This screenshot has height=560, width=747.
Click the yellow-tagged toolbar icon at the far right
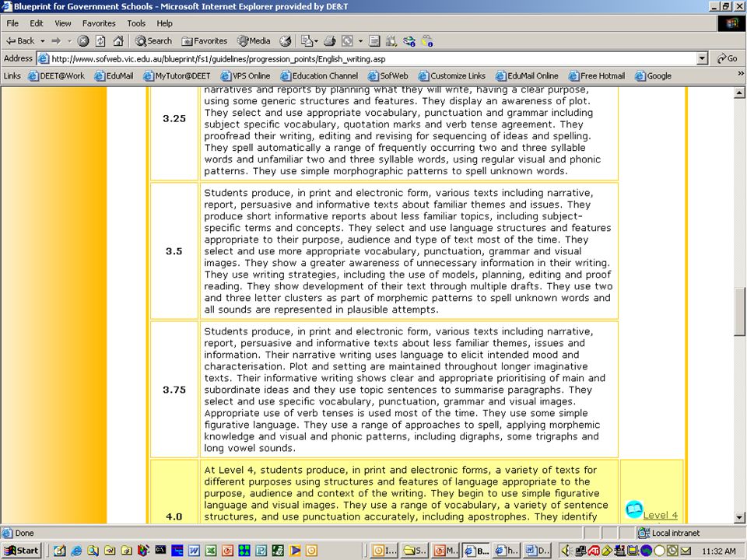(x=427, y=41)
